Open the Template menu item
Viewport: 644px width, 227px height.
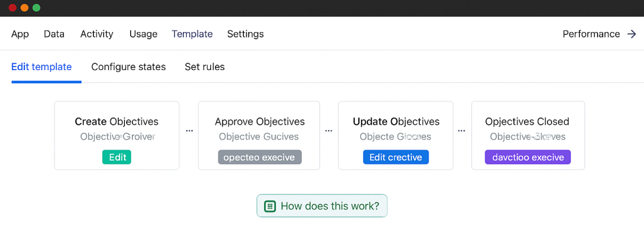(x=192, y=34)
